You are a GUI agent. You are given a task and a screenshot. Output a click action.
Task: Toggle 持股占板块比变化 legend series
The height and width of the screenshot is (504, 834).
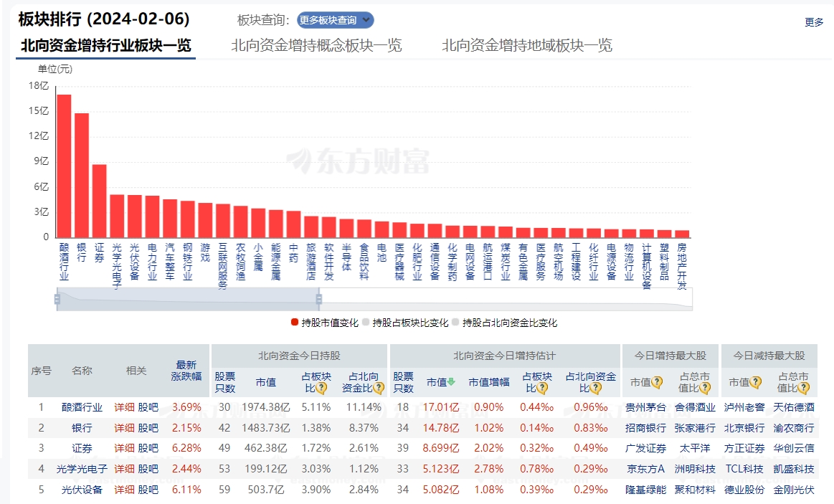pyautogui.click(x=406, y=323)
